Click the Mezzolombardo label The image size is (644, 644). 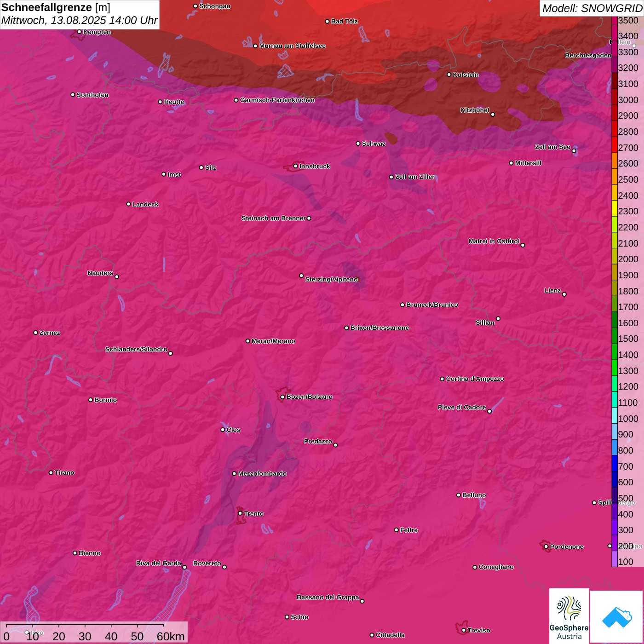click(x=262, y=473)
